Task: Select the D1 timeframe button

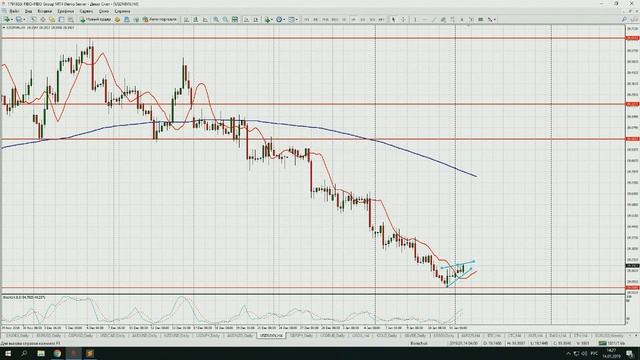Action: (x=363, y=20)
